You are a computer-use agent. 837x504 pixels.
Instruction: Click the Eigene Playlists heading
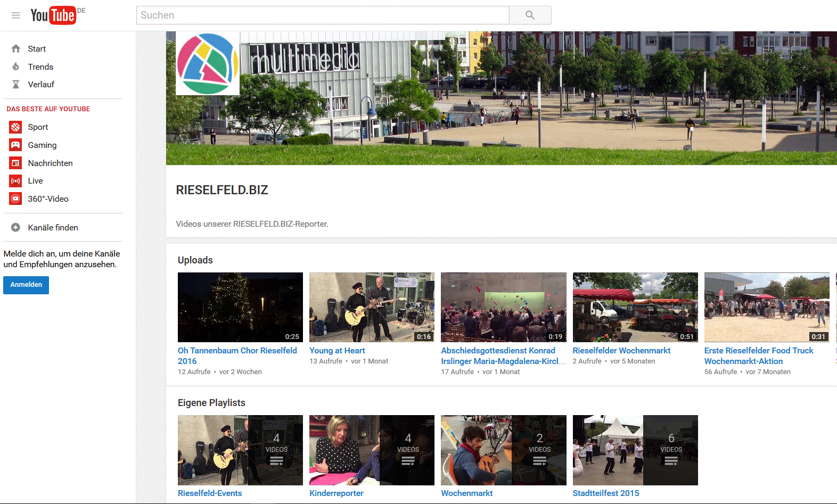(x=211, y=402)
